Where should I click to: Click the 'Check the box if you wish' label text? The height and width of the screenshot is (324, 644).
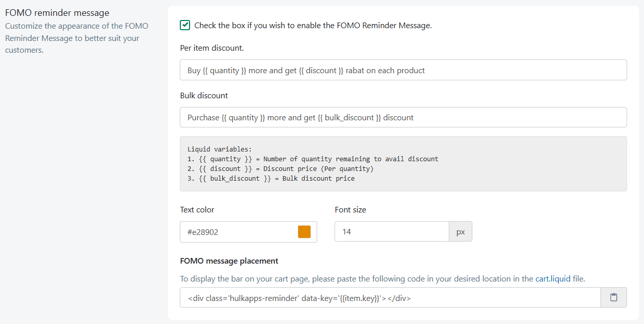313,25
